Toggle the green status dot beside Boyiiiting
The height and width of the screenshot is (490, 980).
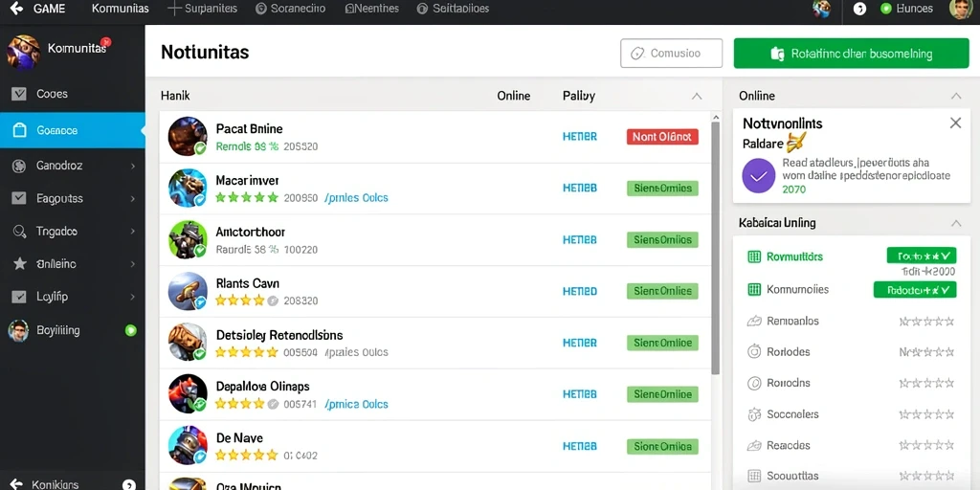(x=130, y=330)
